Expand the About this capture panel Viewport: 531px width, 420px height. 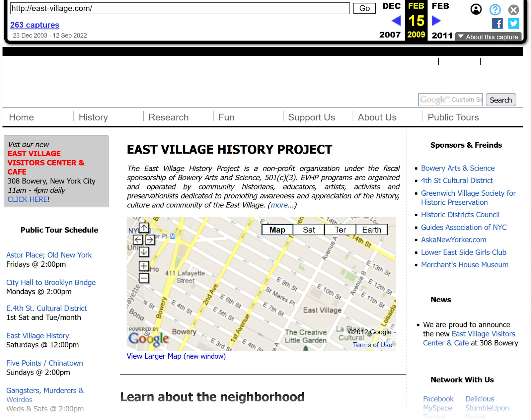488,37
